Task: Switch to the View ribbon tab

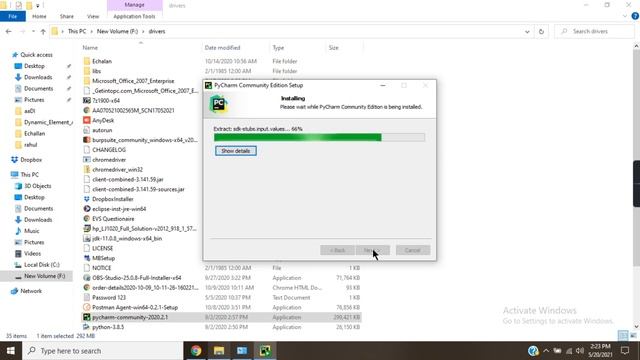Action: click(93, 16)
